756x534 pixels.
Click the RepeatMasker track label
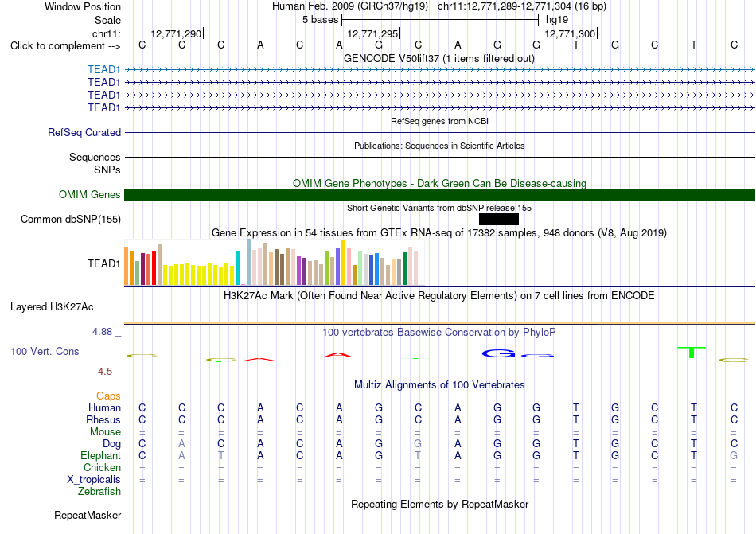88,516
